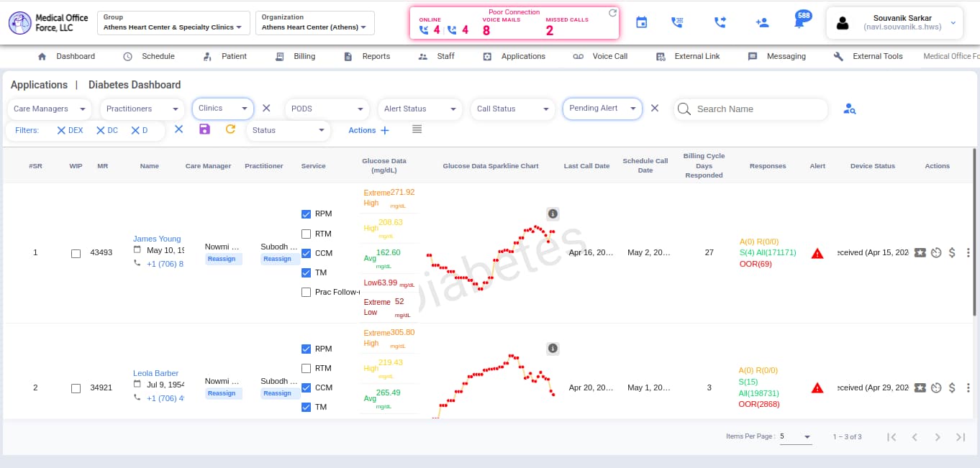
Task: Click the red alert triangle for Leola Barber
Action: 817,387
